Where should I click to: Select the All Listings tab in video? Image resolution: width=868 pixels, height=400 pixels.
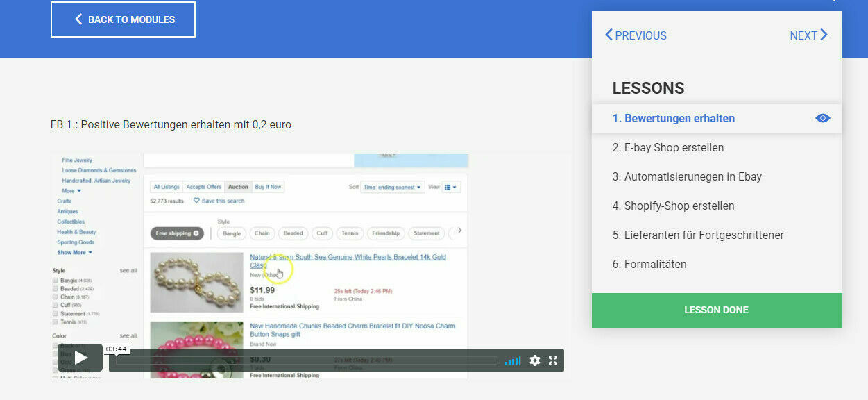(x=167, y=187)
